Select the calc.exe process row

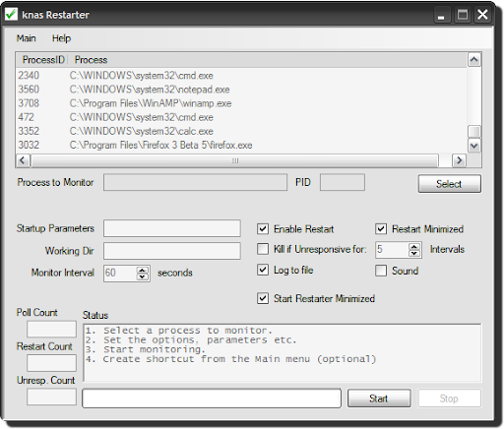click(241, 131)
